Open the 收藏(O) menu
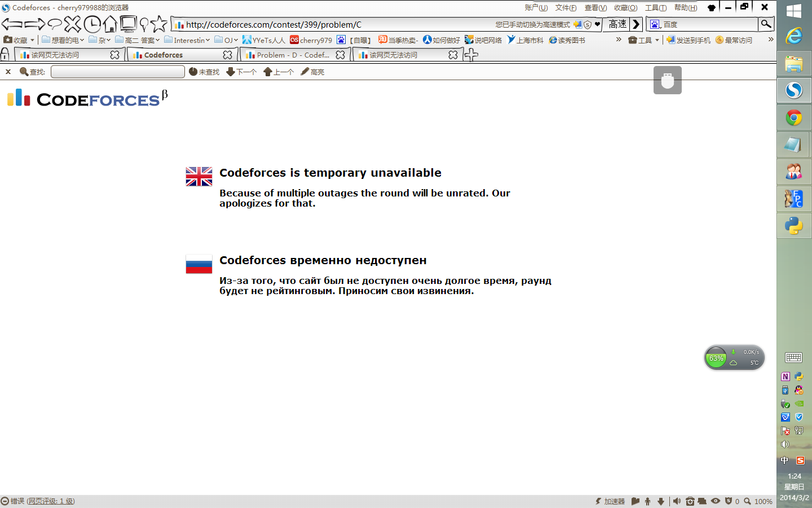 [x=625, y=7]
